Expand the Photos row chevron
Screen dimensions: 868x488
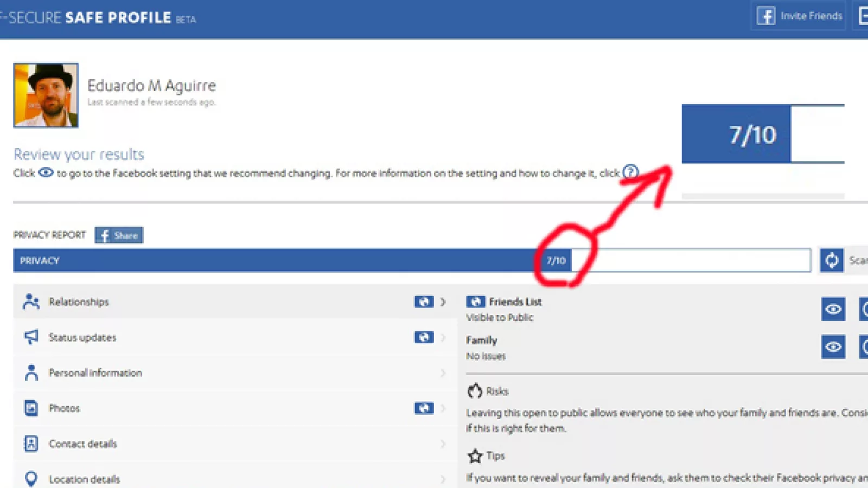[x=443, y=408]
